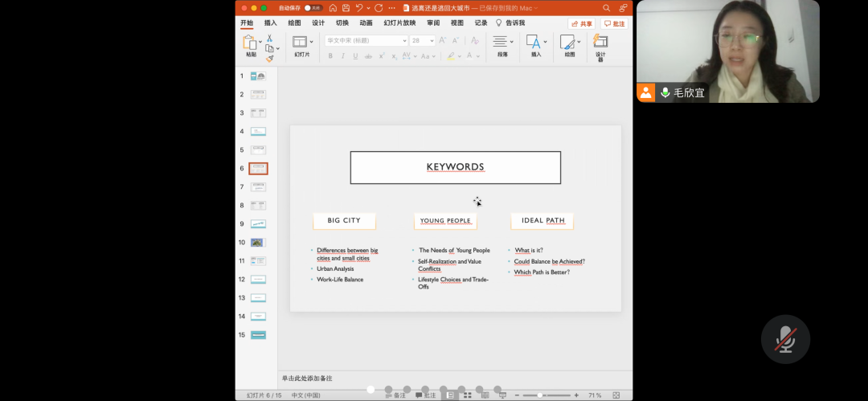Click the zoom slider in status bar
The width and height of the screenshot is (868, 401).
(x=540, y=395)
